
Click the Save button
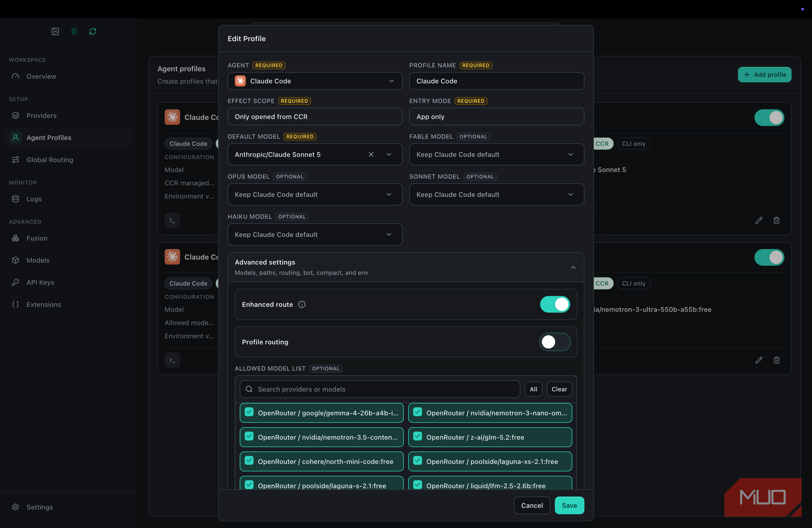[570, 505]
